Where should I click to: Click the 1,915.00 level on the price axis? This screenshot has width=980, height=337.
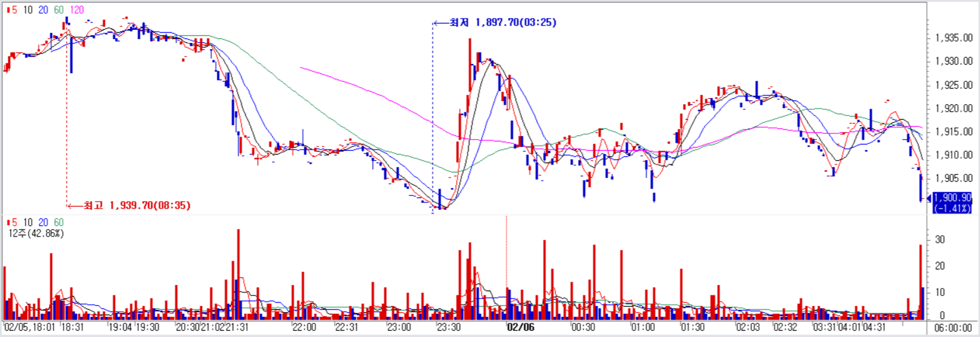954,132
